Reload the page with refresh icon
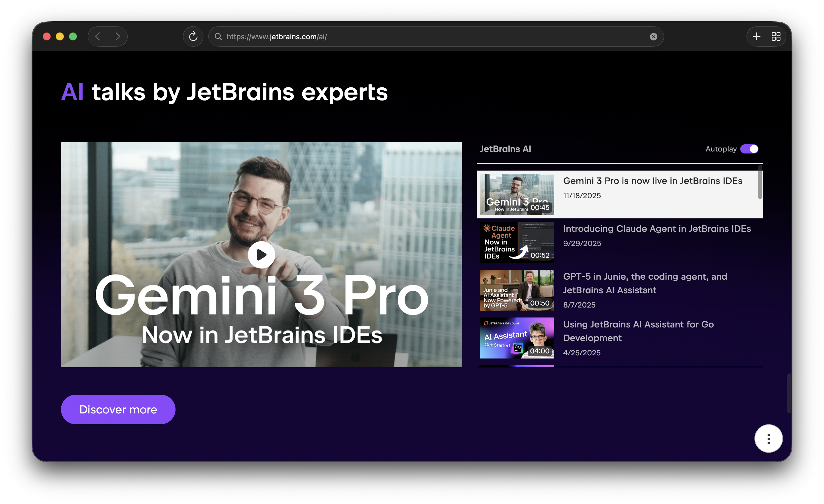 pos(193,36)
